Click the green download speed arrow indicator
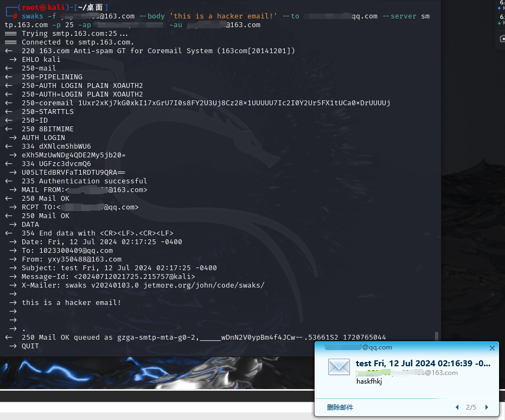The image size is (505, 420). coord(500,23)
